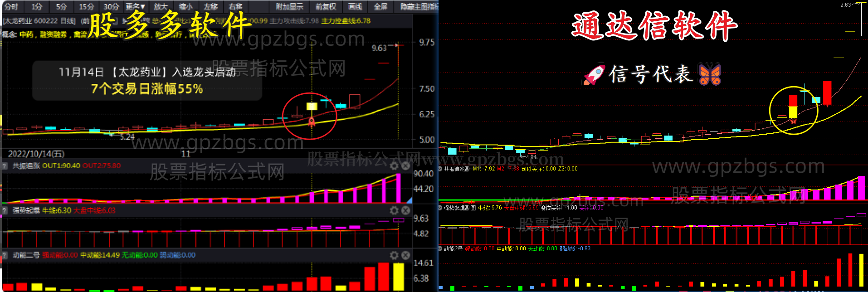Open help for 强势起爆 indicator panel

pyautogui.click(x=5, y=211)
